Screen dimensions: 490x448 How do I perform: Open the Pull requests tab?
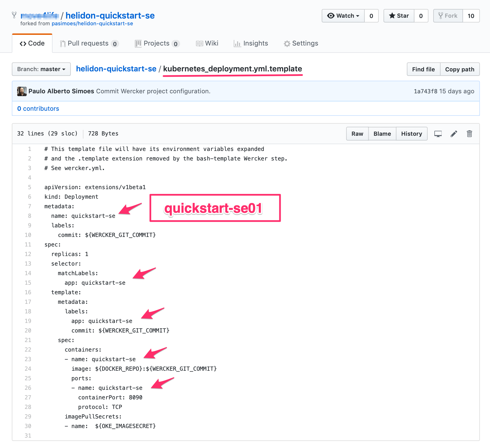click(x=89, y=43)
